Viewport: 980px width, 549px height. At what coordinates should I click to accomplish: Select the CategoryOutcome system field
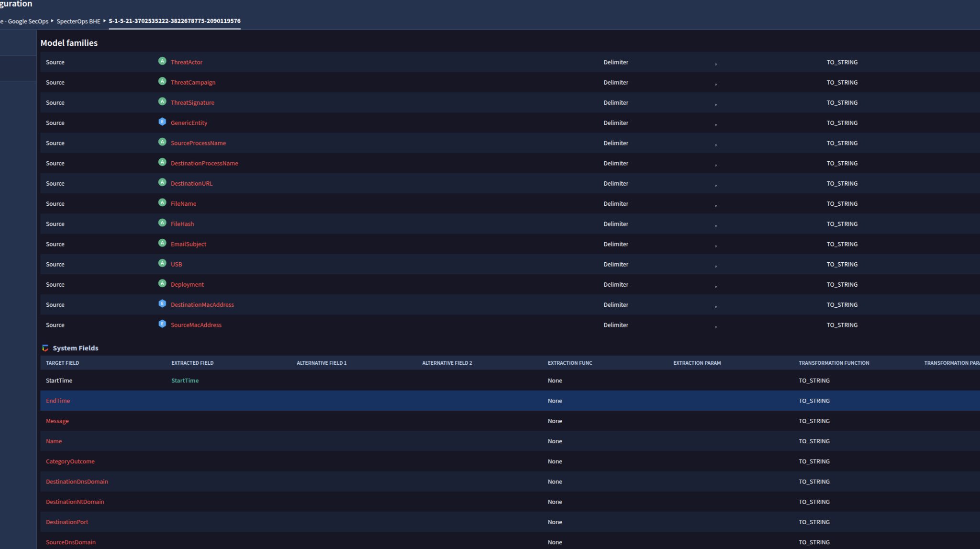pos(70,461)
